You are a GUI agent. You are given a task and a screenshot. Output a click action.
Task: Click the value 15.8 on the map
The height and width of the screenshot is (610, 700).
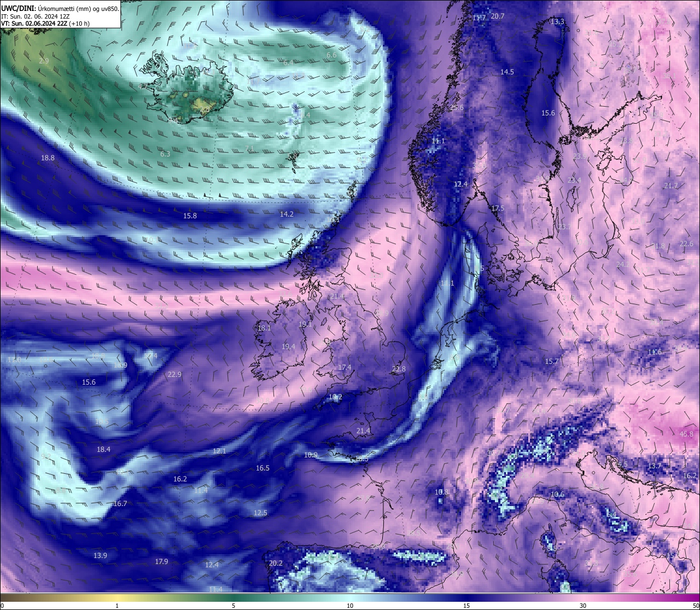click(x=190, y=216)
